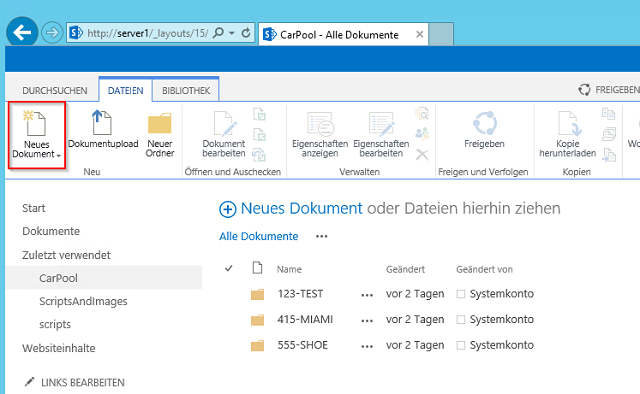This screenshot has width=640, height=394.
Task: Click the checkbox beside Systemkonto in 123-TEST row
Action: (461, 294)
